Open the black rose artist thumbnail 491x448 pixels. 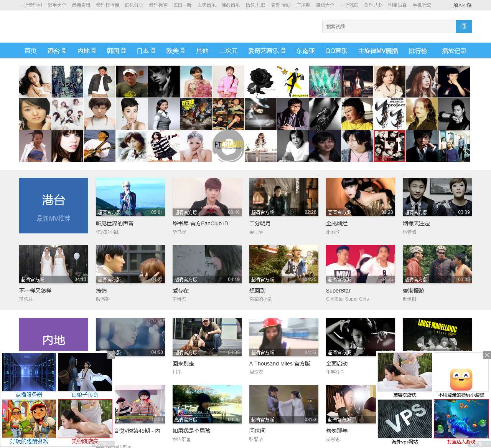(x=260, y=81)
